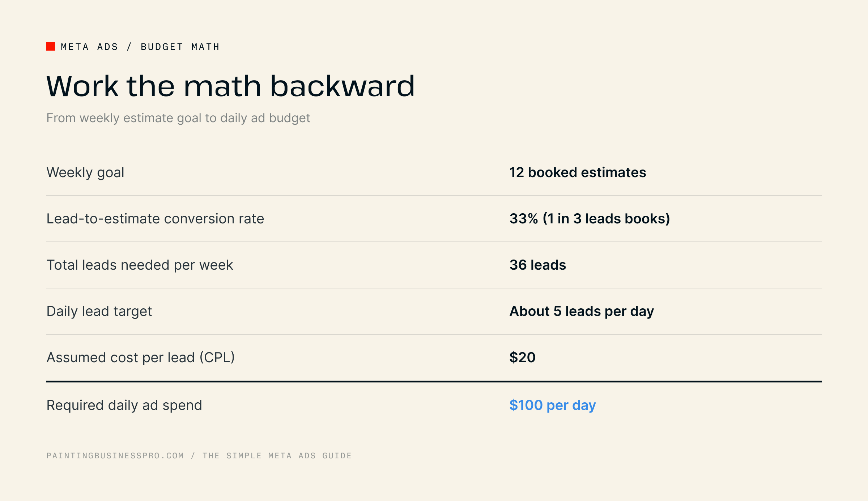Click the word 'backward' in the title
Image resolution: width=868 pixels, height=501 pixels.
(342, 86)
